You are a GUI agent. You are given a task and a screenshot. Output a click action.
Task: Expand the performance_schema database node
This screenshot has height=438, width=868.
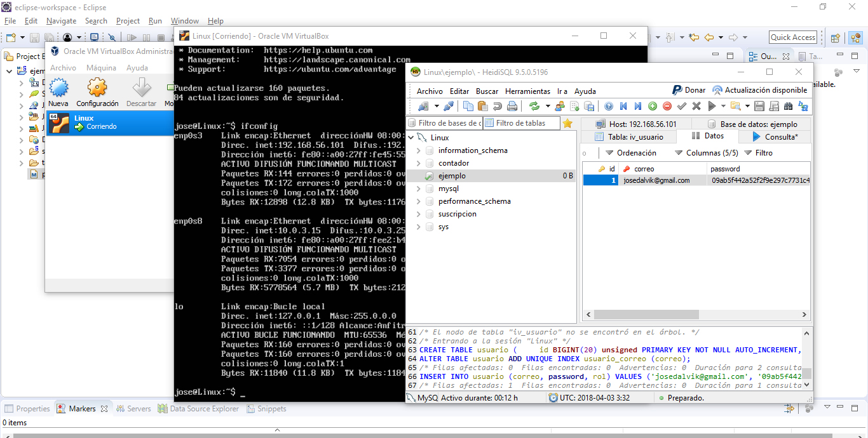[418, 201]
